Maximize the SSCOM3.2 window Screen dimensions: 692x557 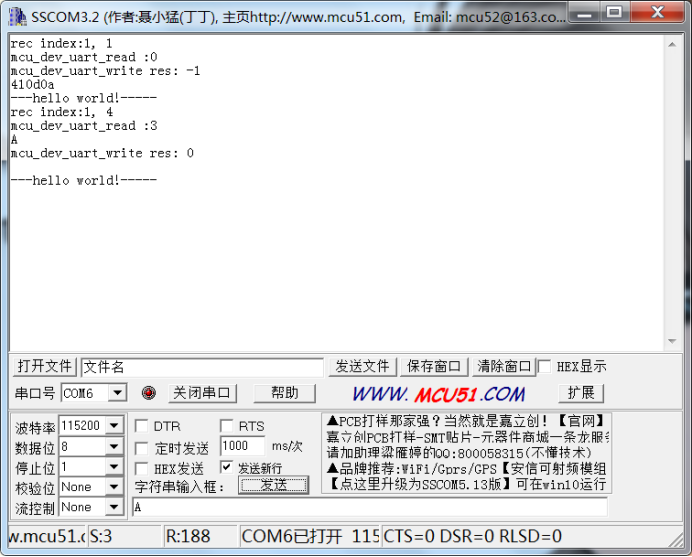pos(614,13)
